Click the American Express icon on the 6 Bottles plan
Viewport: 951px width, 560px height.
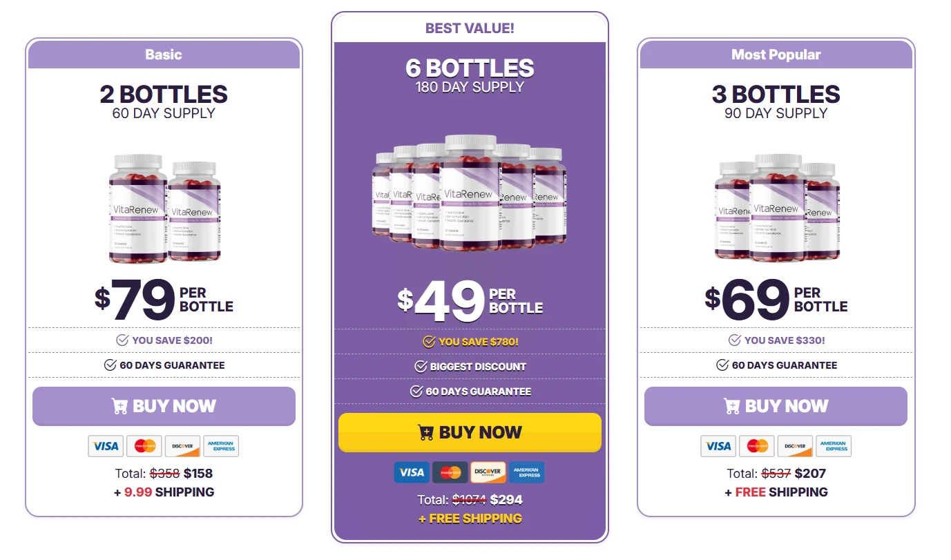pos(528,472)
